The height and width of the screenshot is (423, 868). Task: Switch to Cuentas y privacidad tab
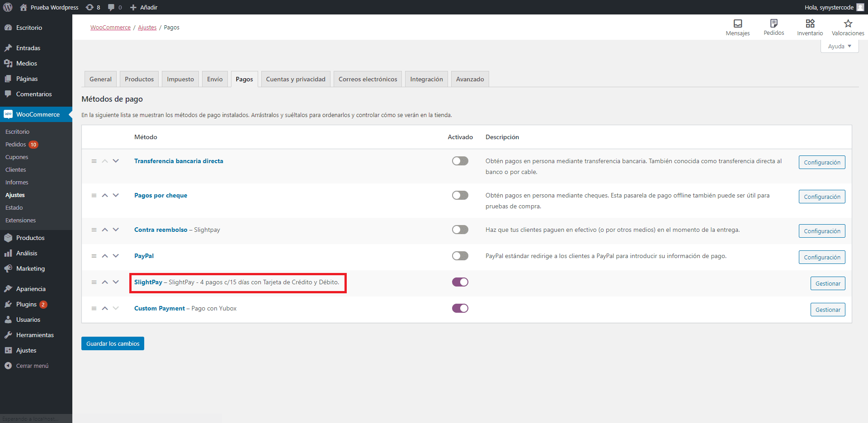coord(296,79)
